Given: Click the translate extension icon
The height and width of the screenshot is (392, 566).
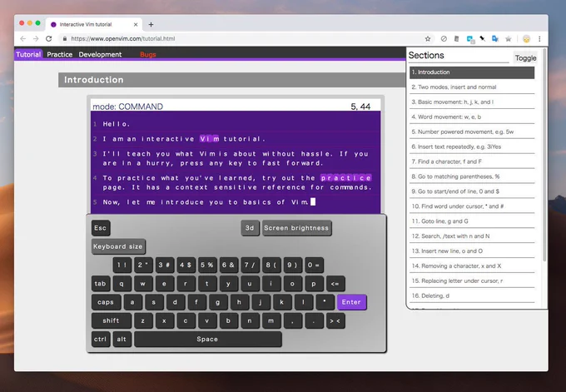Looking at the screenshot, I should [x=495, y=38].
